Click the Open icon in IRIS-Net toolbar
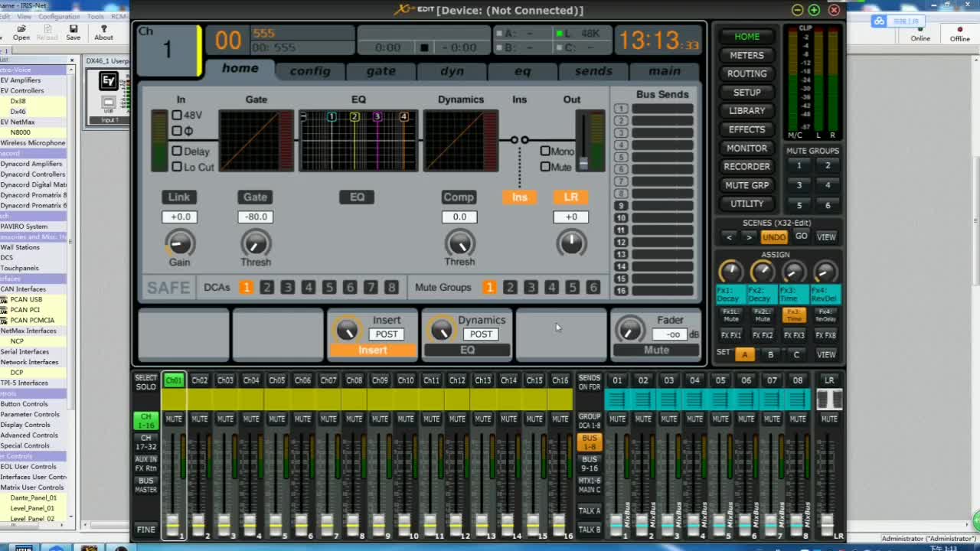Viewport: 980px width, 551px height. coord(21,32)
